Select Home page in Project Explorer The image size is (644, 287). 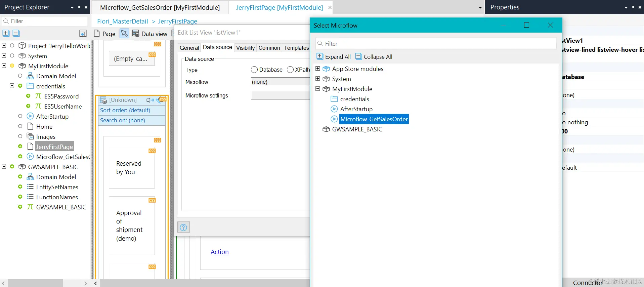click(44, 126)
